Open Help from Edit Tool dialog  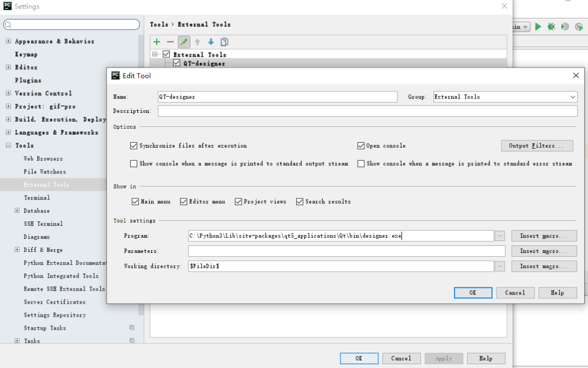tap(558, 293)
